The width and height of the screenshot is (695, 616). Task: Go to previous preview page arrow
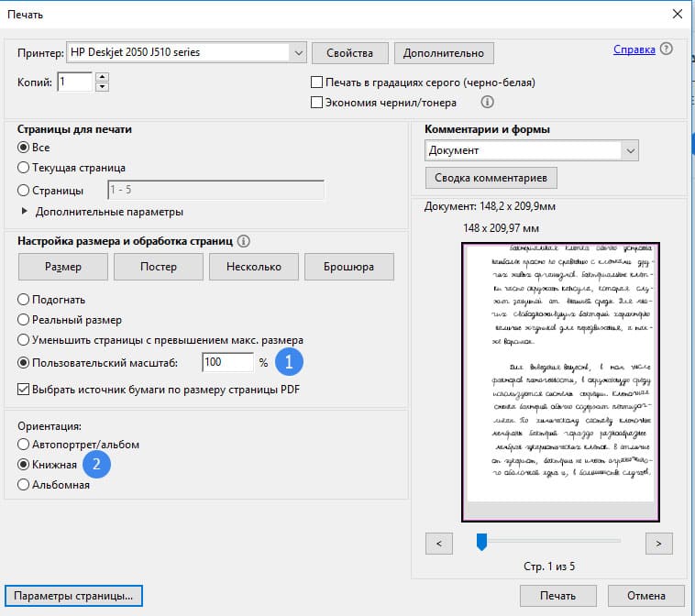tap(439, 544)
